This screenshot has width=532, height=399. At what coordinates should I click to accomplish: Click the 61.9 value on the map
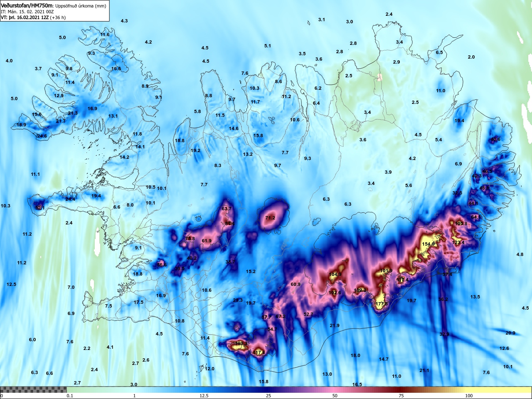[x=207, y=241]
